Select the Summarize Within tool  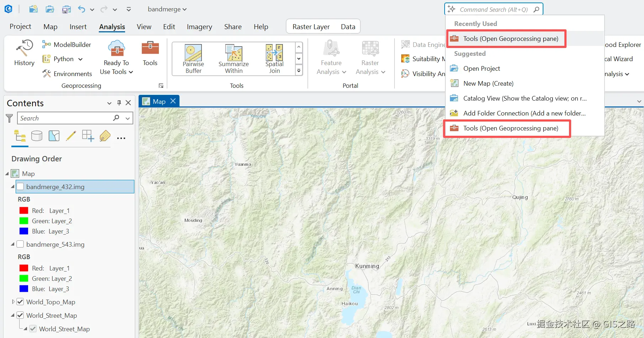(x=234, y=59)
